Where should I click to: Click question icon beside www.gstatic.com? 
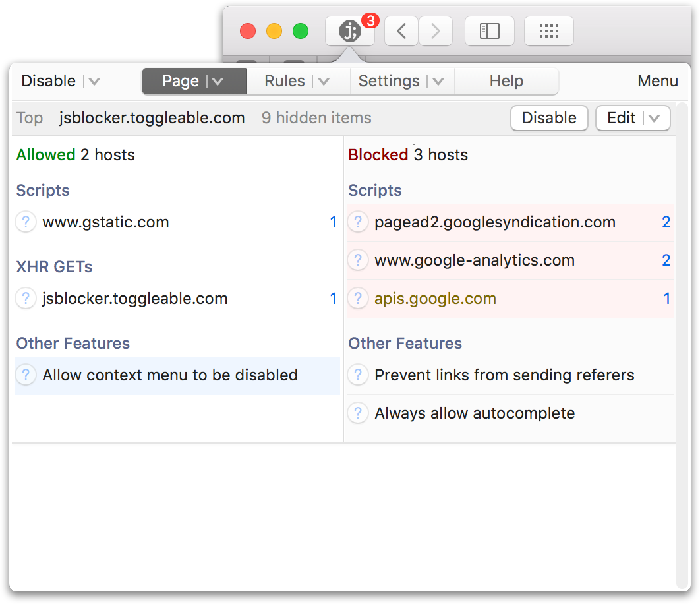coord(26,222)
